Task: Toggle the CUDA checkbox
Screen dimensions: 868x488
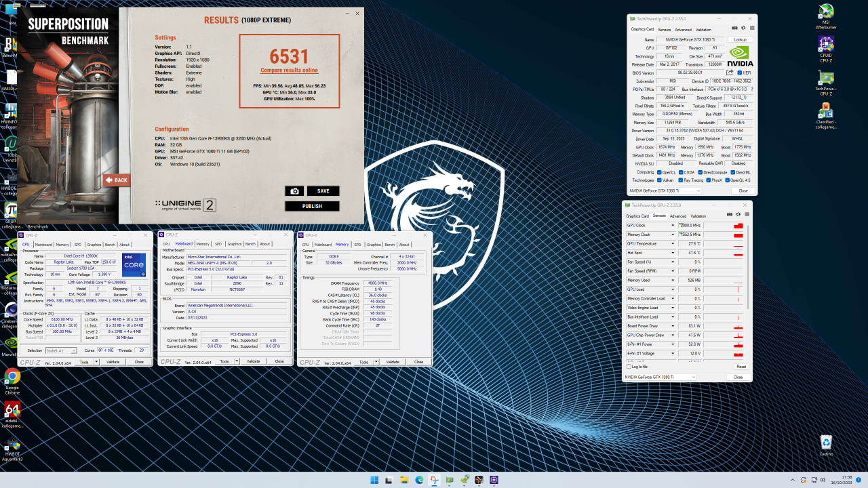Action: [682, 172]
